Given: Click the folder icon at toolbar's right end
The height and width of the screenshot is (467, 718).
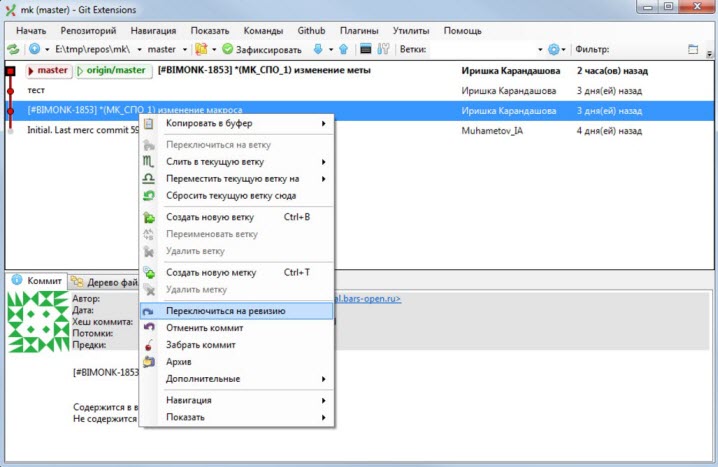Looking at the screenshot, I should pyautogui.click(x=694, y=49).
